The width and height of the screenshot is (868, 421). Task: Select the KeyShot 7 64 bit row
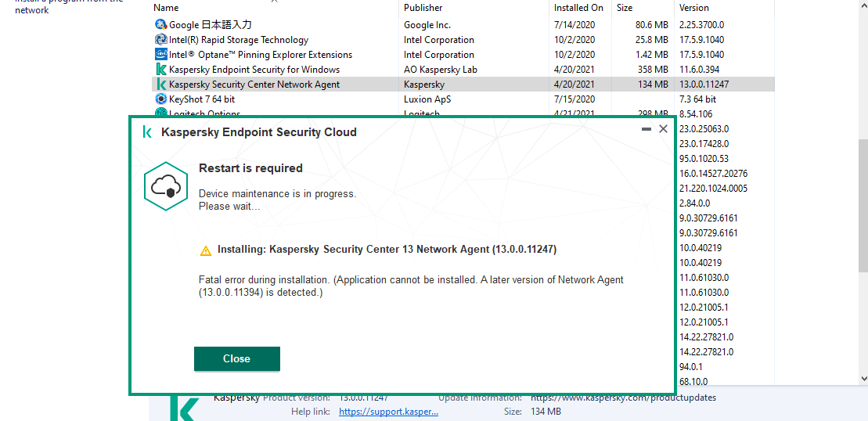coord(463,99)
